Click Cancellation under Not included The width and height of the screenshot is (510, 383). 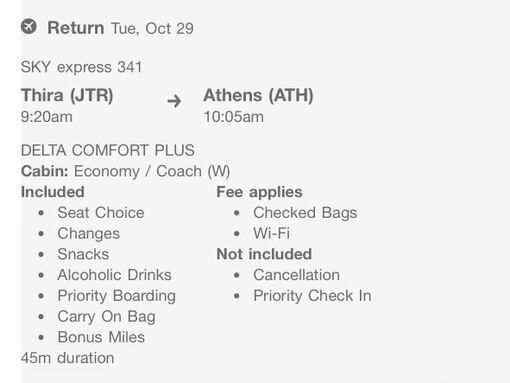point(296,275)
